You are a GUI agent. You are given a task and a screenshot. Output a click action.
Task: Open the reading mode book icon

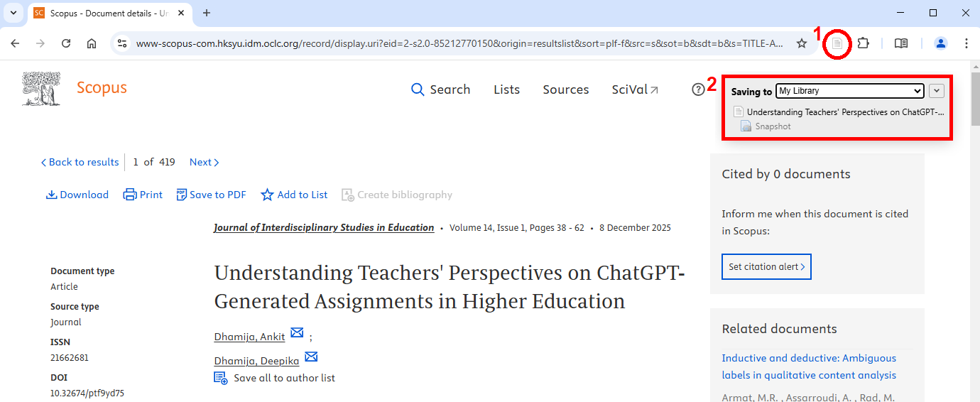click(x=901, y=43)
